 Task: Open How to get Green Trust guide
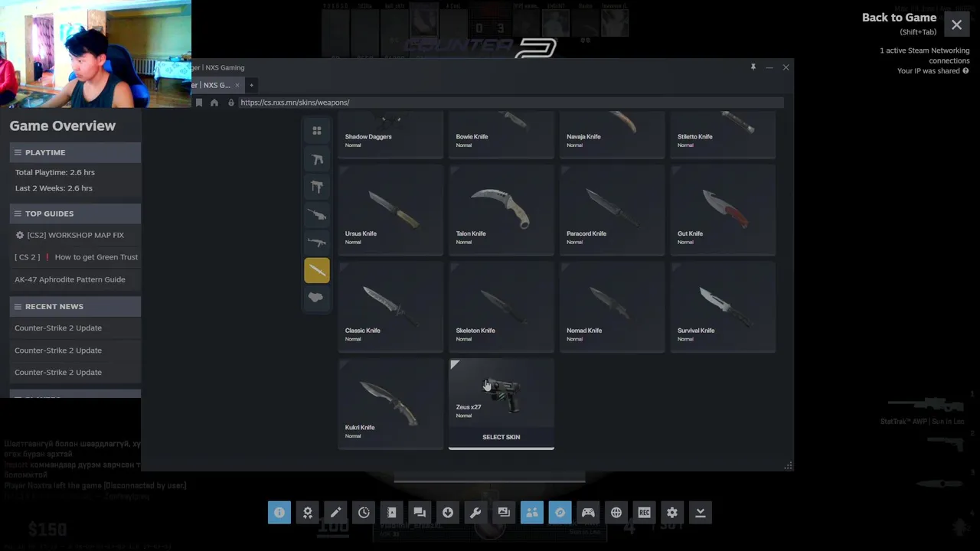(x=76, y=257)
